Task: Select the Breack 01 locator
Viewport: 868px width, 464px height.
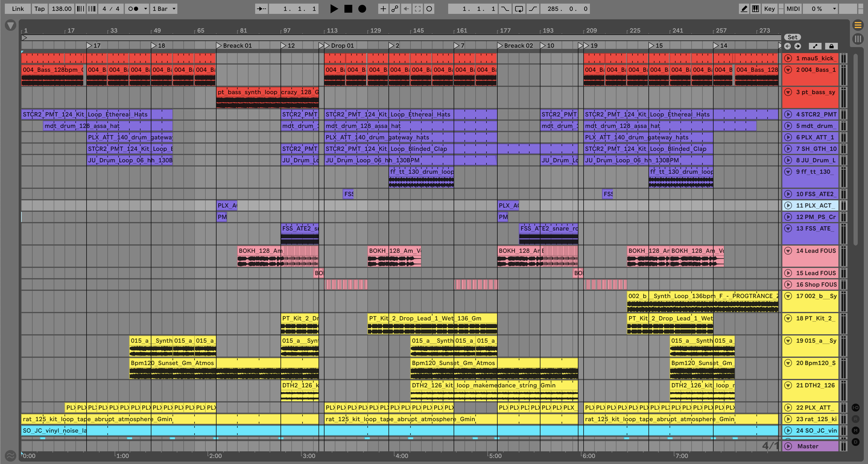Action: [219, 46]
